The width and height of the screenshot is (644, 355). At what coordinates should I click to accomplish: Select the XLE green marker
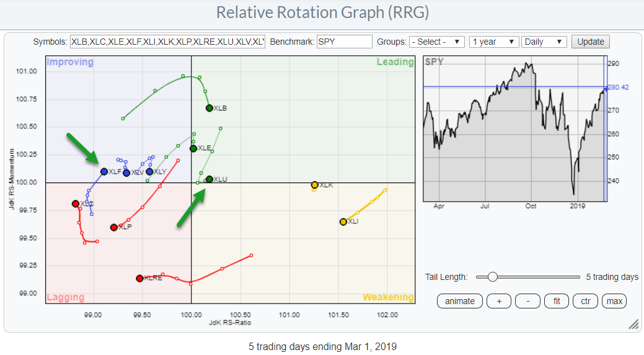pyautogui.click(x=193, y=148)
